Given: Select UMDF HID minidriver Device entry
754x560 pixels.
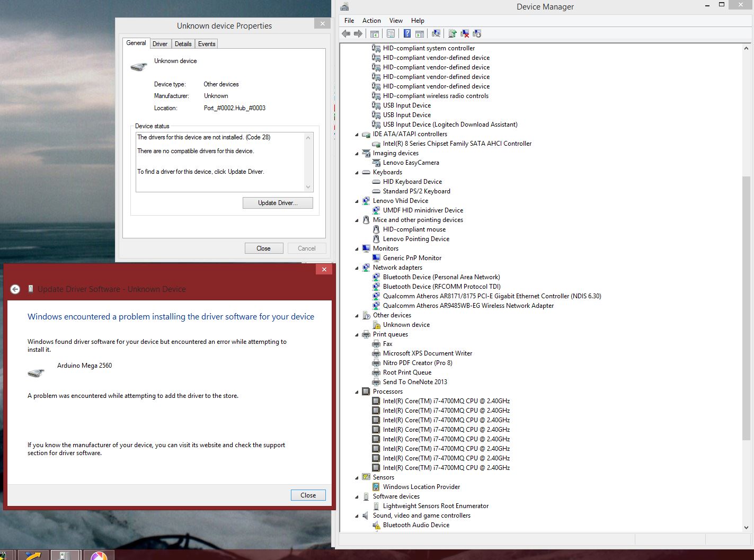Looking at the screenshot, I should point(423,210).
